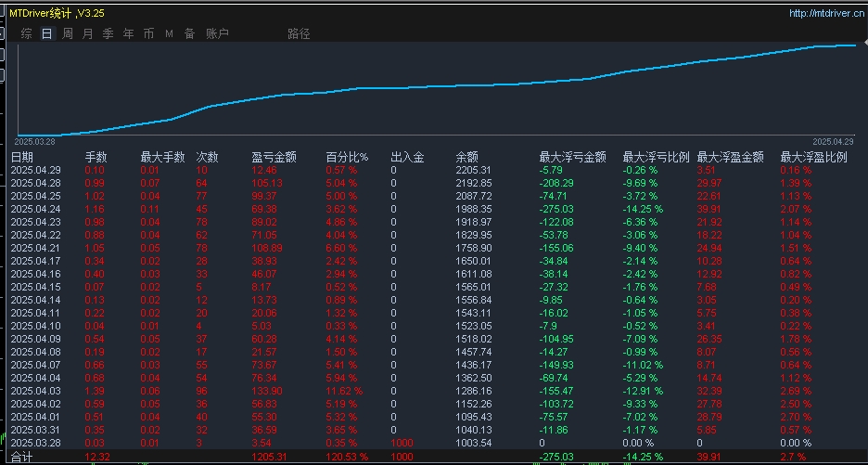Screen dimensions: 868x465
Task: Click the M tab
Action: tap(169, 33)
